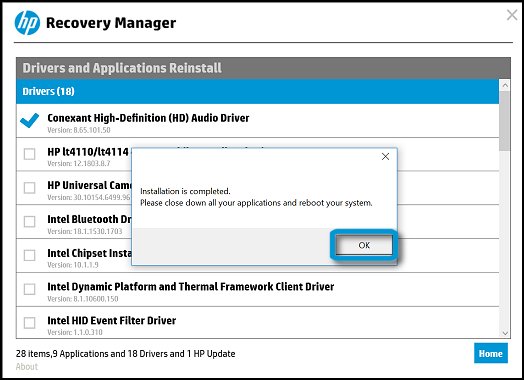Image resolution: width=524 pixels, height=380 pixels.
Task: Check Intel Dynamic Platform and Thermal Framework box
Action: [x=29, y=289]
